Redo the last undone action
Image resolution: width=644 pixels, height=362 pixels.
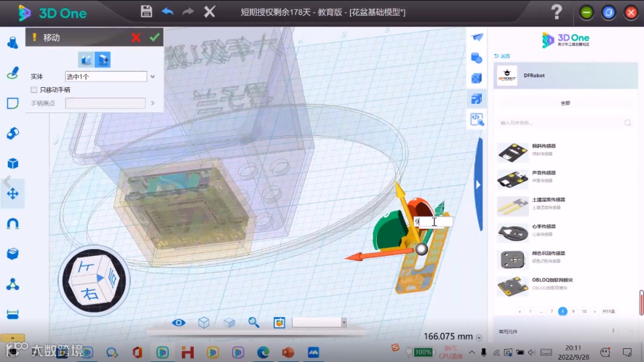point(188,11)
